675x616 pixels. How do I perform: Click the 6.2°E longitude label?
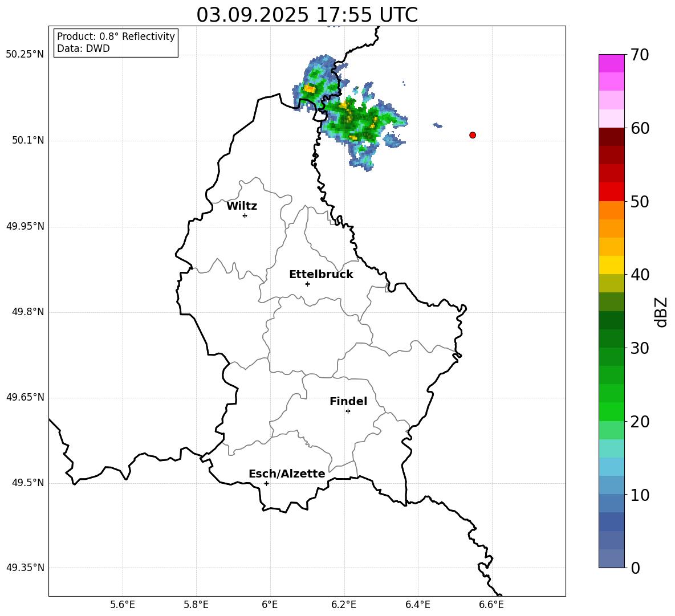344,605
